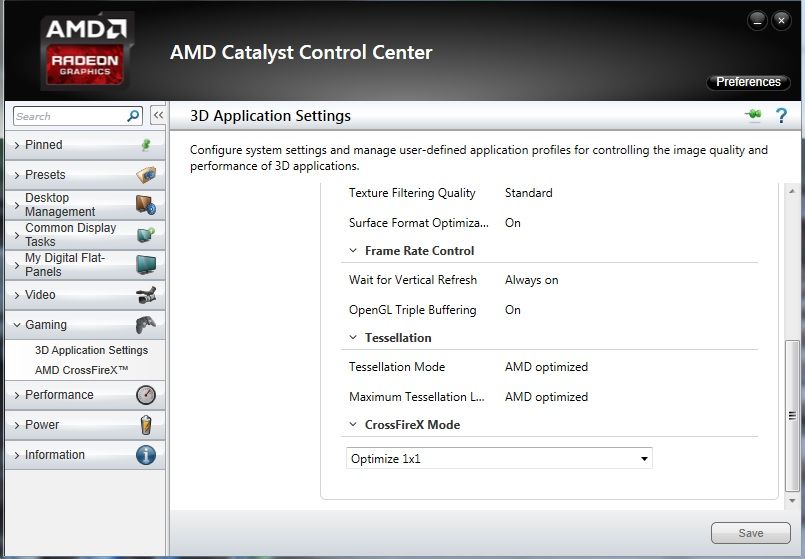Viewport: 805px width, 559px height.
Task: Open help via the question mark icon
Action: pos(781,115)
